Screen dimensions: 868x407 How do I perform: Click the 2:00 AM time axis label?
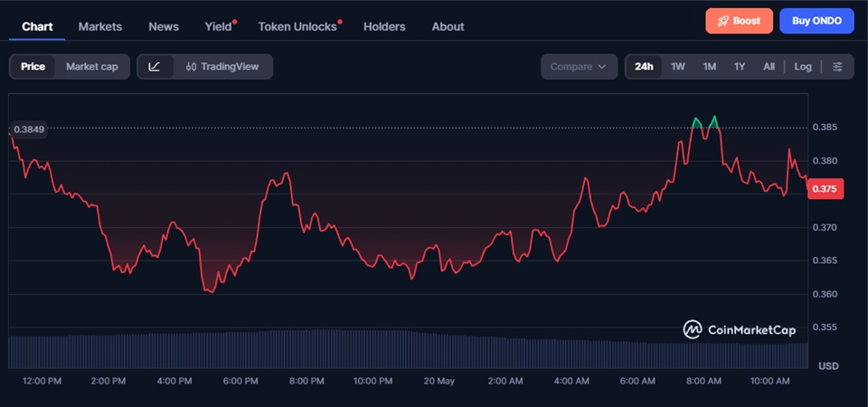click(x=505, y=381)
